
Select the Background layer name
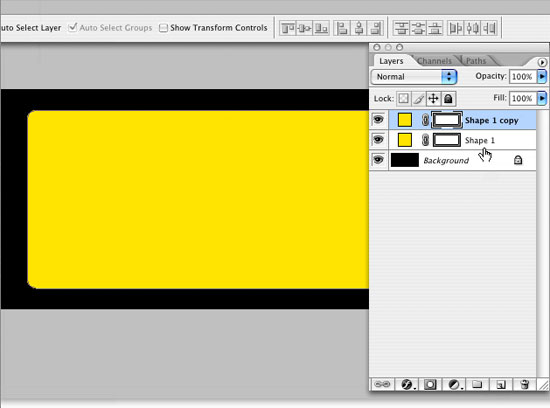pyautogui.click(x=446, y=161)
